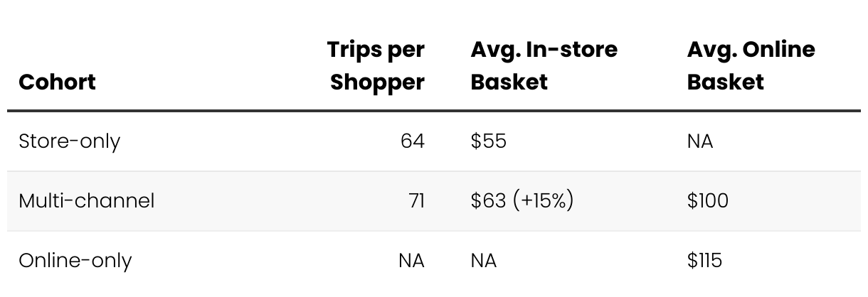Click the $100 online basket value
This screenshot has width=868, height=297.
(x=708, y=200)
